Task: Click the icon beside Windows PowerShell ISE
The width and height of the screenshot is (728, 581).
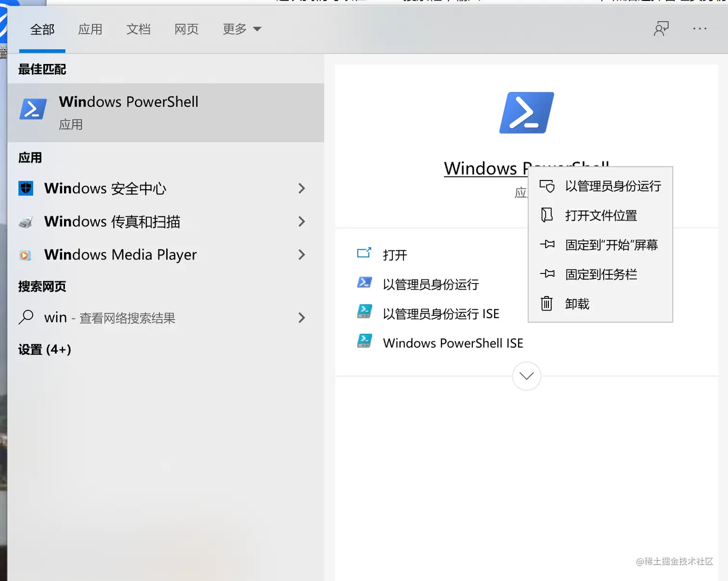Action: pyautogui.click(x=364, y=341)
